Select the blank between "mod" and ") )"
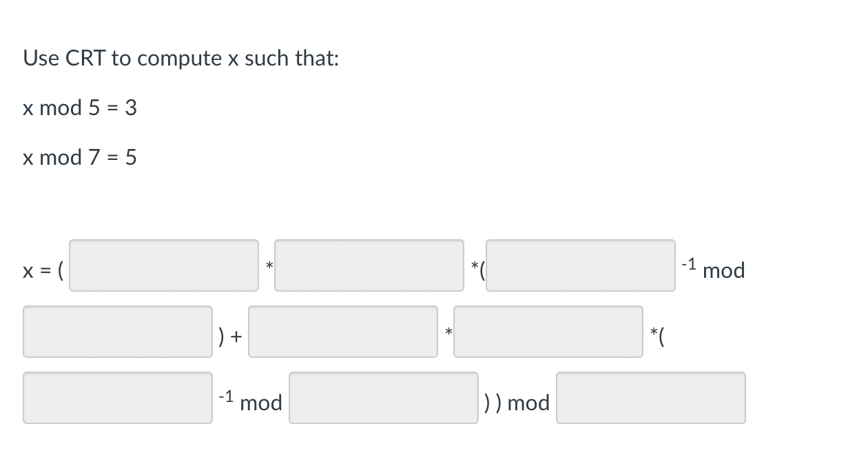This screenshot has height=473, width=868. point(384,398)
